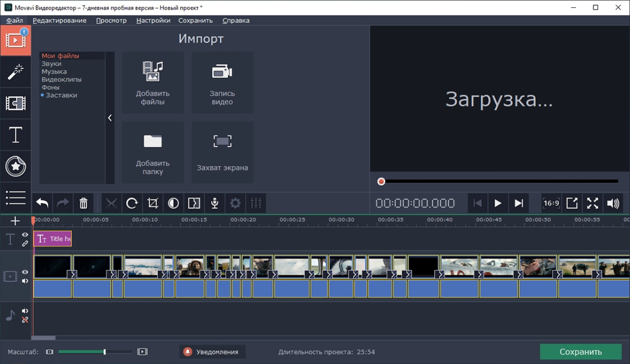Open the Файл menu
This screenshot has width=630, height=364.
click(15, 20)
